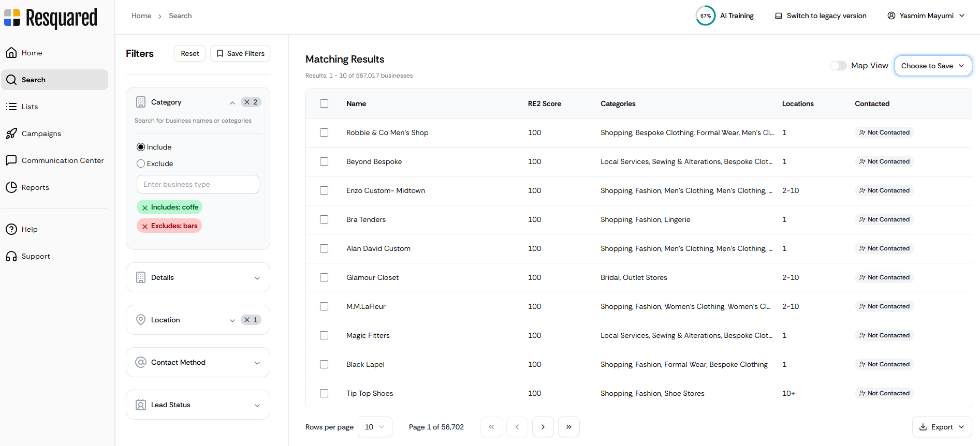
Task: Tick the select-all checkbox in table header
Action: click(324, 103)
